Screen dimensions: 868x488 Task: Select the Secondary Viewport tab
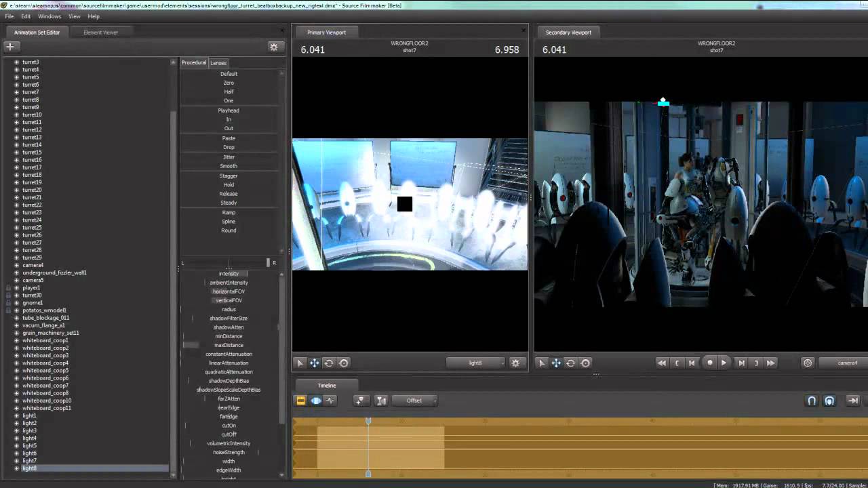pyautogui.click(x=568, y=33)
